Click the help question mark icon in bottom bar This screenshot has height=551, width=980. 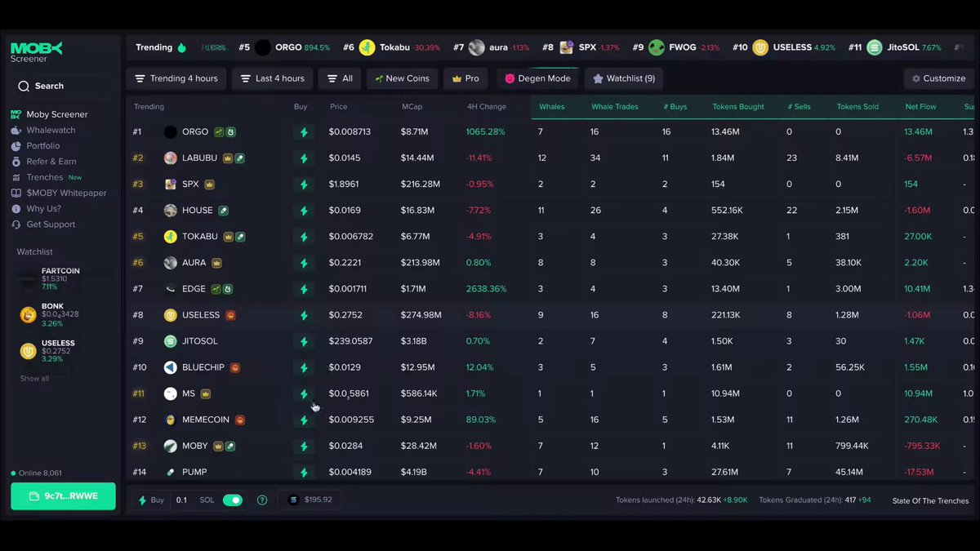[x=262, y=500]
